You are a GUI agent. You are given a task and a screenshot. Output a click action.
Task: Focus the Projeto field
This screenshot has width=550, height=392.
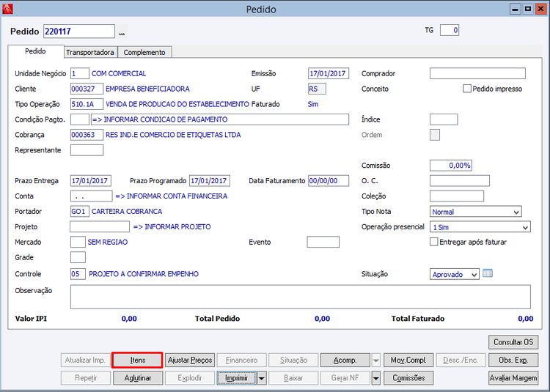click(100, 226)
